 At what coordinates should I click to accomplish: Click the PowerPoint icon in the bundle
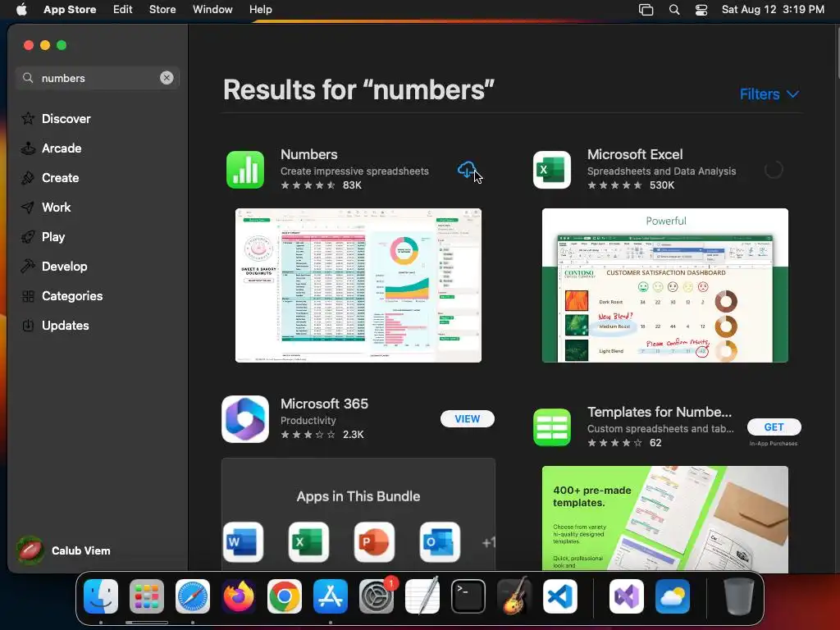click(x=374, y=542)
